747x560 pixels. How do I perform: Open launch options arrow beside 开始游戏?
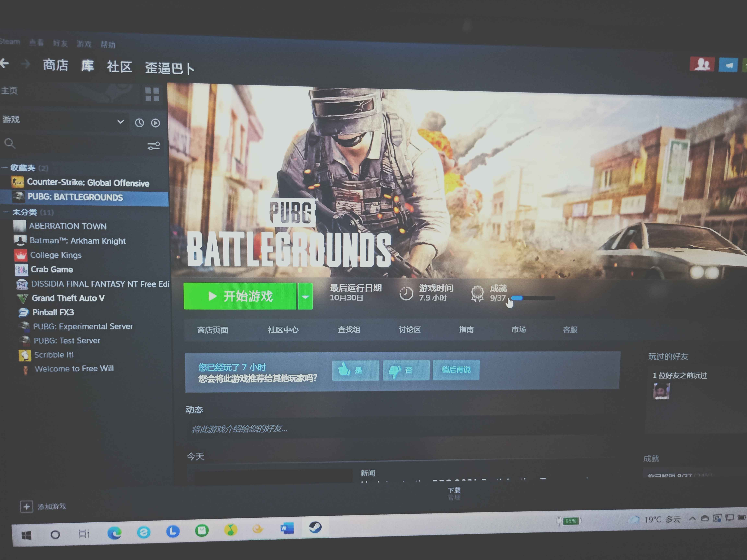coord(305,297)
